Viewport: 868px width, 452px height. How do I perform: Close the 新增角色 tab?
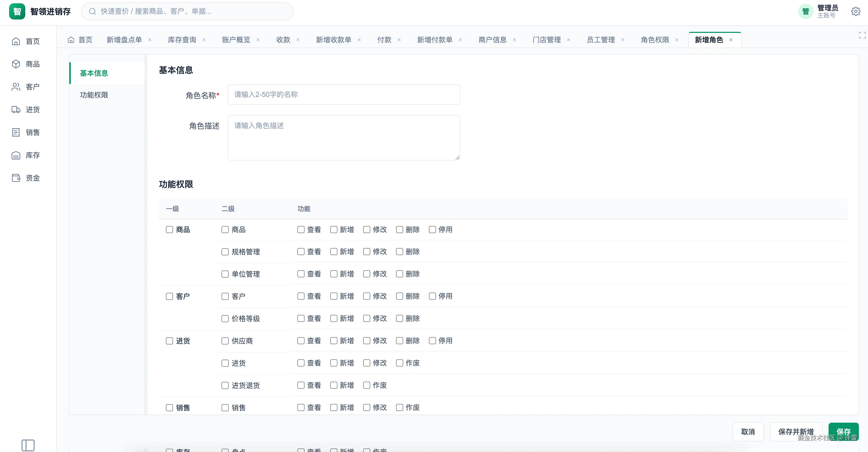point(731,40)
